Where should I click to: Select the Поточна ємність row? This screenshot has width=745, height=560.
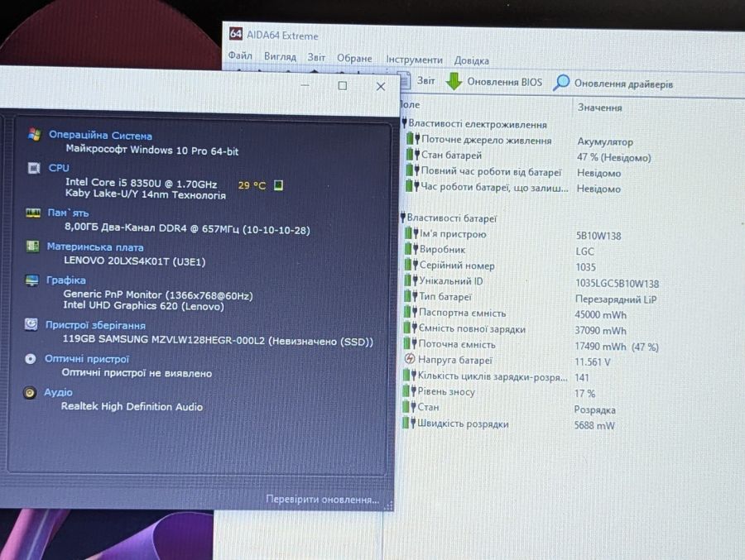pos(531,345)
